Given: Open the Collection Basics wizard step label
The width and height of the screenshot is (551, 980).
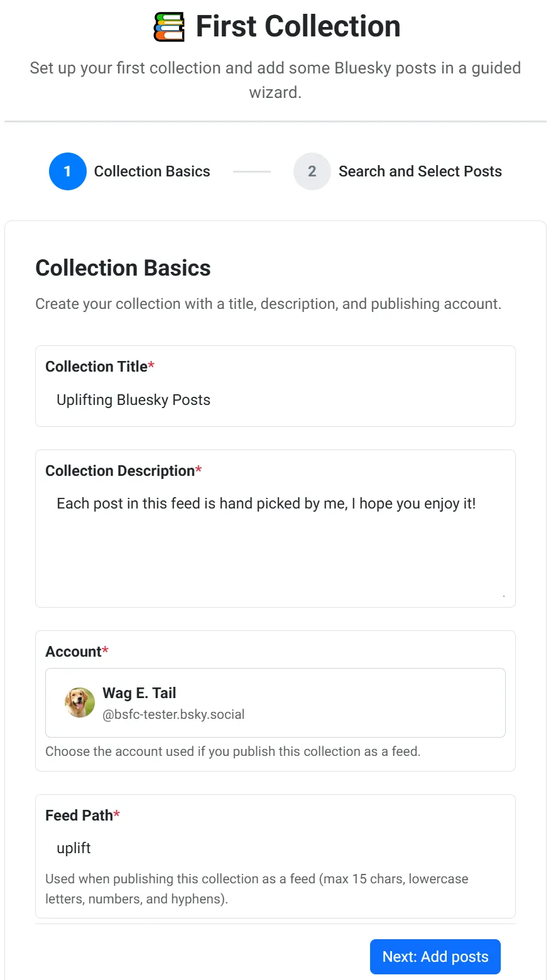Looking at the screenshot, I should point(152,171).
